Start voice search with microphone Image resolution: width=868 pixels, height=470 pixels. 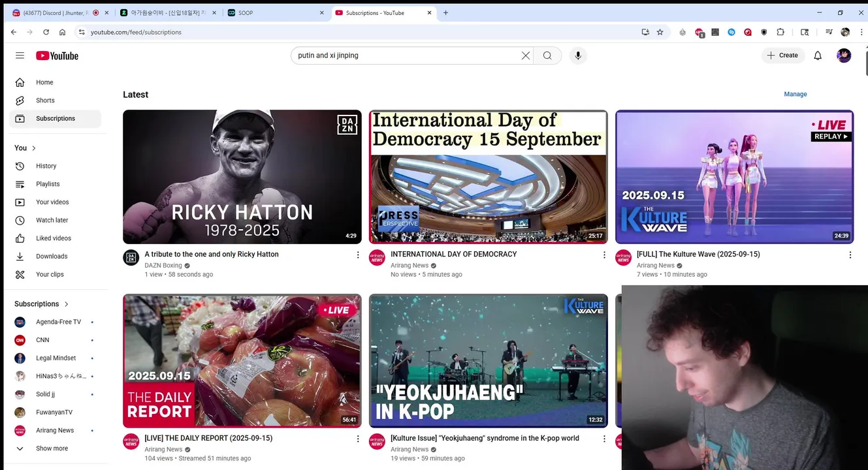click(x=577, y=55)
